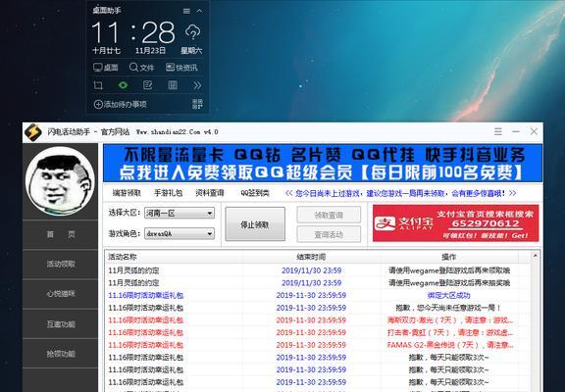This screenshot has width=565, height=392.
Task: Open 桌面 shortcut in the desktop assistant
Action: point(106,68)
